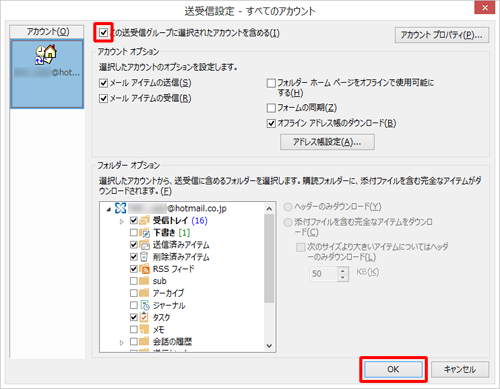The width and height of the screenshot is (500, 389).
Task: Click folder list scrollbar up arrow
Action: click(x=269, y=209)
